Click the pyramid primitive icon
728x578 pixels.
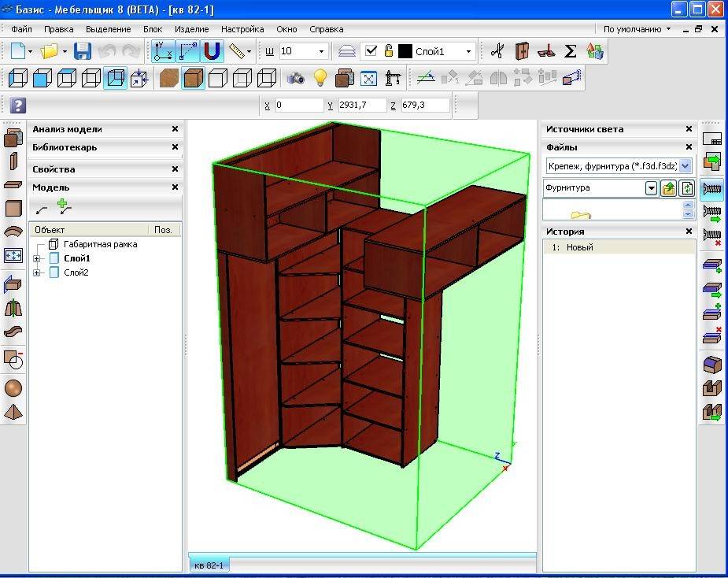pos(13,412)
